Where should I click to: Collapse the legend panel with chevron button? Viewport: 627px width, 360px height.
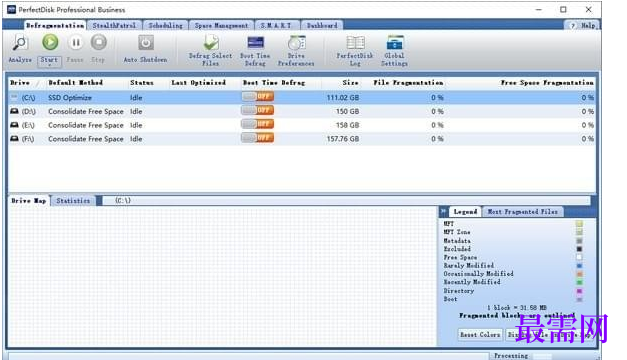click(x=443, y=211)
